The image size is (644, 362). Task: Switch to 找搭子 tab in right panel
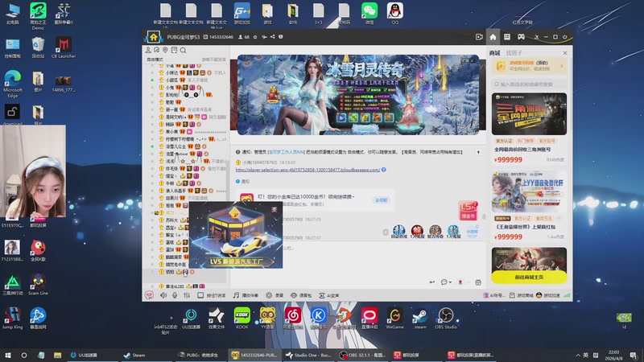click(x=514, y=53)
